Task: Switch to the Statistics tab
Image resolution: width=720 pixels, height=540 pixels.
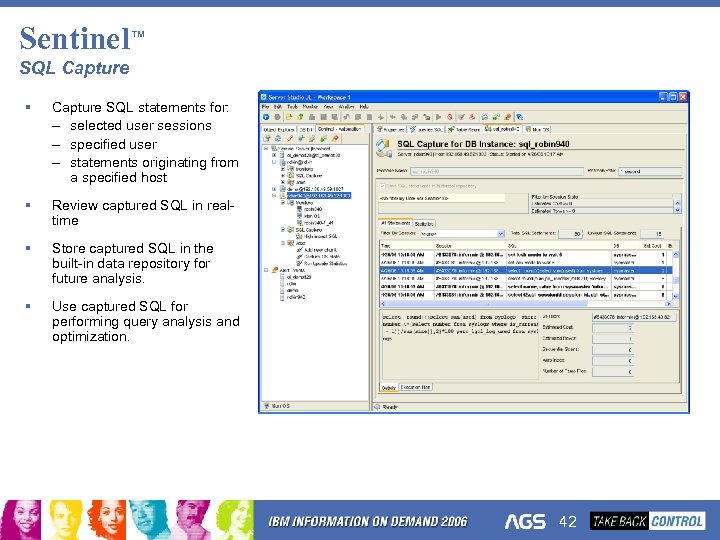Action: [x=424, y=224]
